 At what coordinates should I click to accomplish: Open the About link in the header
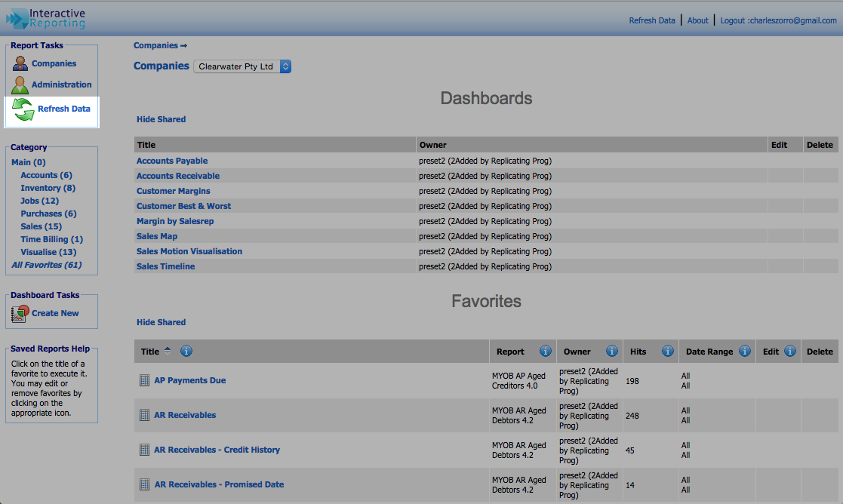[697, 20]
